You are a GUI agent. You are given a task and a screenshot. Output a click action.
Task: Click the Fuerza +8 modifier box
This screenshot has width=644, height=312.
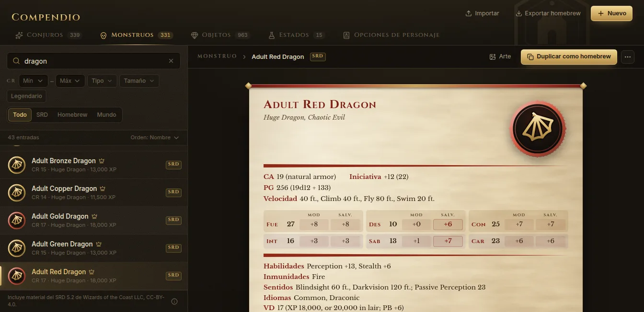pos(314,224)
